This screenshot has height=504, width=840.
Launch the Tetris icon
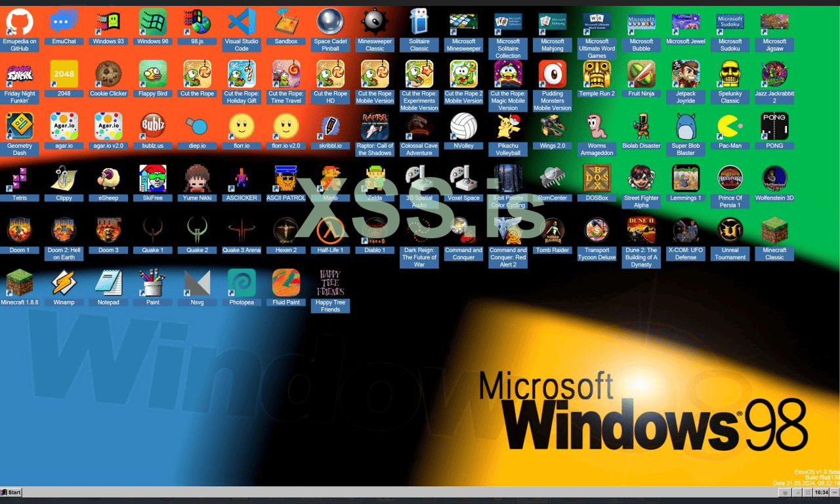(x=20, y=178)
